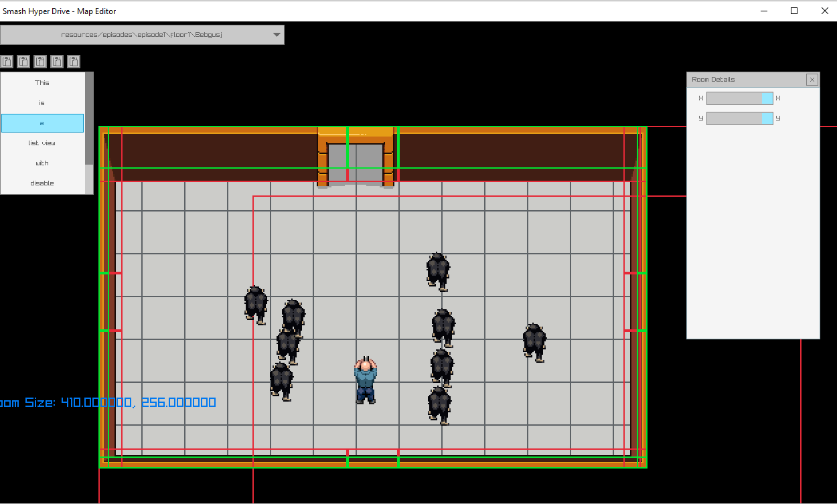837x504 pixels.
Task: Click the third clipboard icon in the toolbar row
Action: (40, 62)
